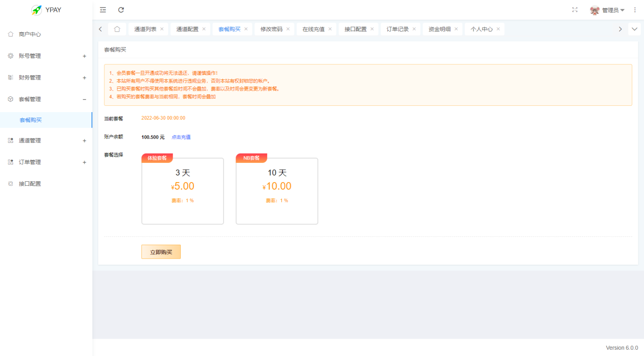Open recharge via the 点击充值 link
The width and height of the screenshot is (644, 356).
(181, 137)
